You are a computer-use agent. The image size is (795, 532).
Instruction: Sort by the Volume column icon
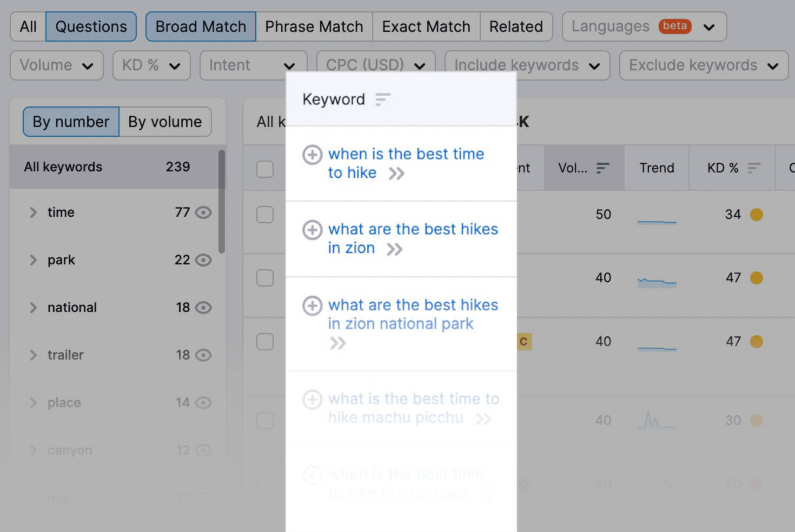(x=602, y=168)
